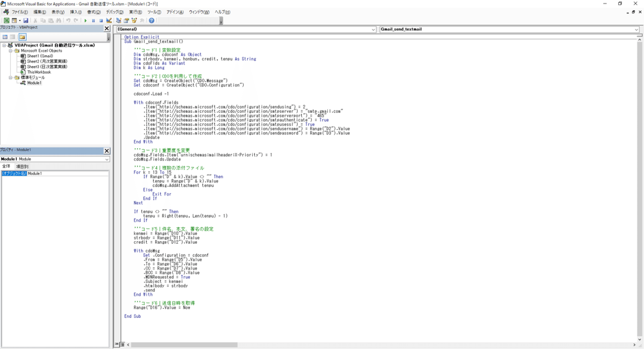This screenshot has height=349, width=644.
Task: Close the Project Explorer pane
Action: click(x=106, y=28)
